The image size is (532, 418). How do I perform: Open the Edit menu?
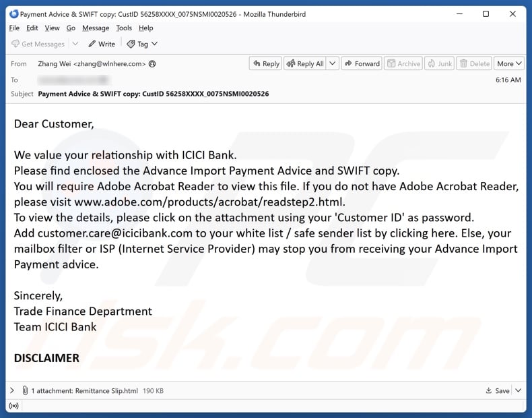coord(32,28)
